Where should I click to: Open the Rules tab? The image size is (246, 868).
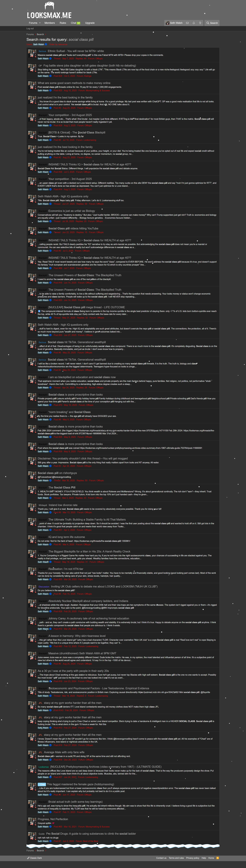63,23
